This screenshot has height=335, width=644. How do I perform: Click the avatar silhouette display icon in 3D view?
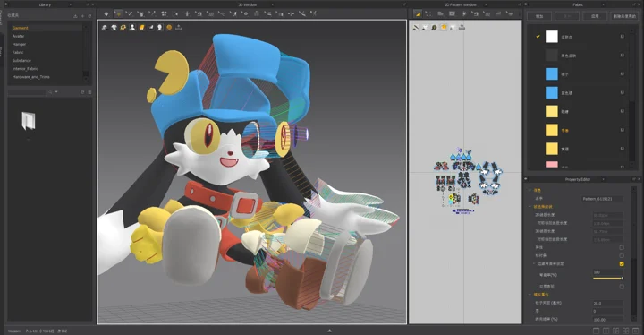click(132, 28)
